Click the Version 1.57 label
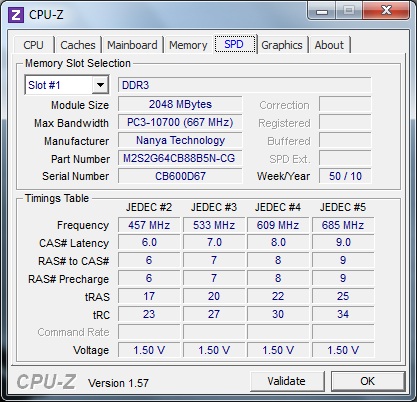The image size is (417, 402). pyautogui.click(x=118, y=383)
